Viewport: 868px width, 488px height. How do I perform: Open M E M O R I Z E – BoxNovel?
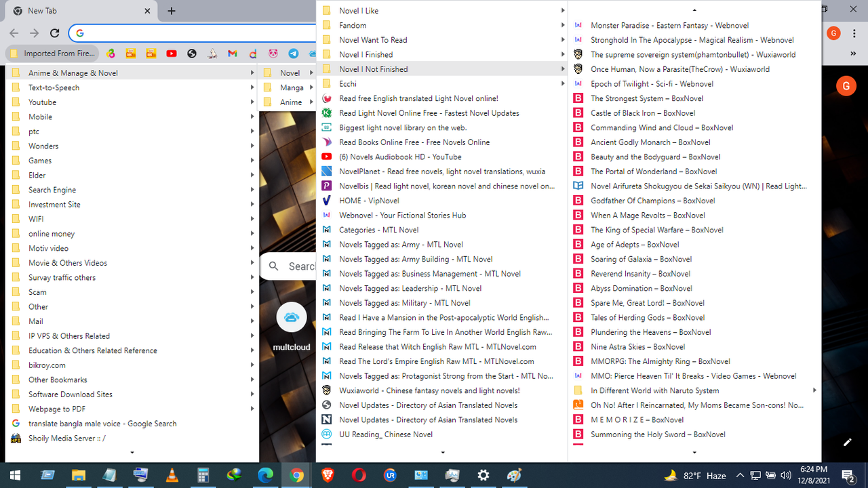tap(694, 420)
